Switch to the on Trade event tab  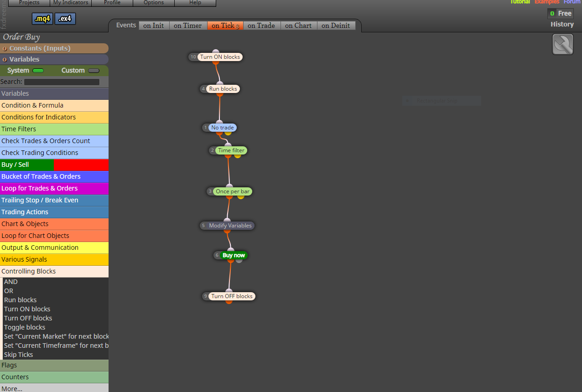pyautogui.click(x=261, y=26)
